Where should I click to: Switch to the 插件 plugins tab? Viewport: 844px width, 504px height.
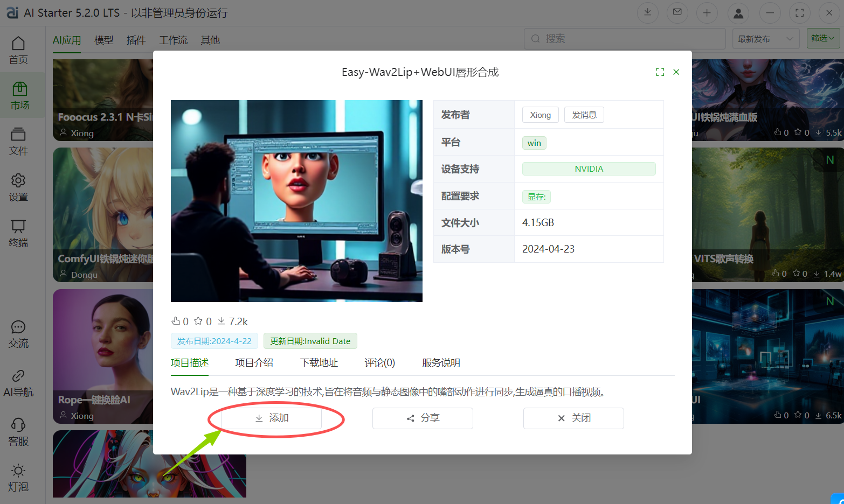[136, 40]
